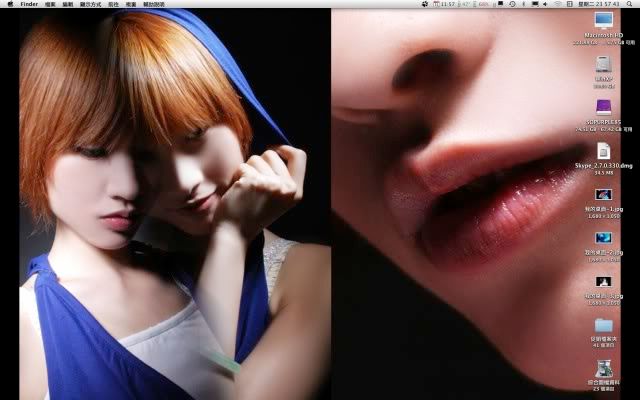Click the date and time clock
Image resolution: width=640 pixels, height=400 pixels.
click(600, 4)
